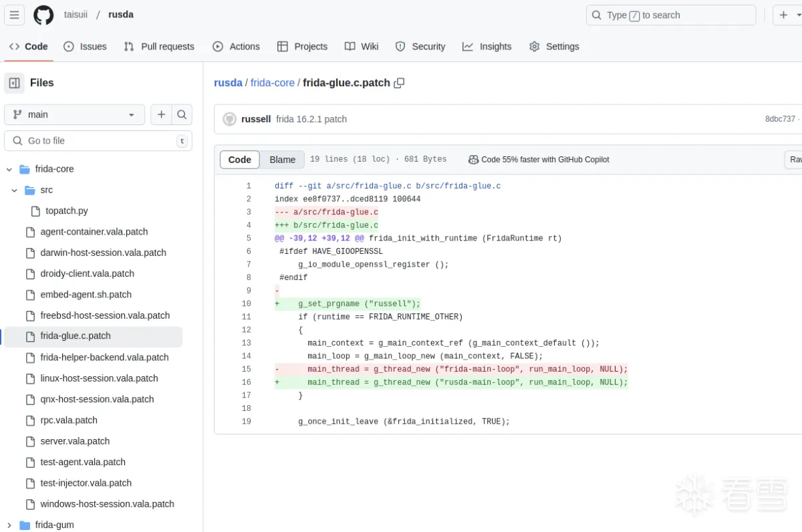Open the russell author avatar
This screenshot has height=532, width=802.
click(229, 119)
